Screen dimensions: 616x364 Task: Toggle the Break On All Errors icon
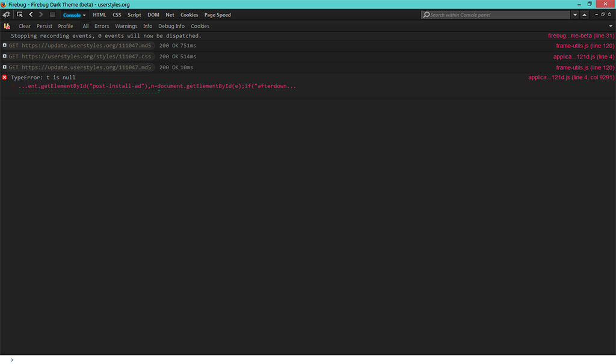tap(7, 26)
